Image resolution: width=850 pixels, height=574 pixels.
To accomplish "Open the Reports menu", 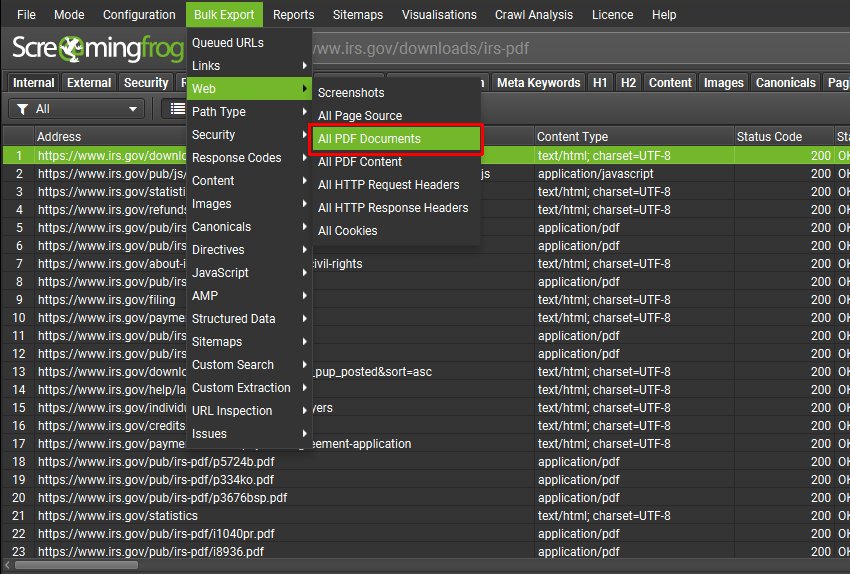I will pos(293,15).
